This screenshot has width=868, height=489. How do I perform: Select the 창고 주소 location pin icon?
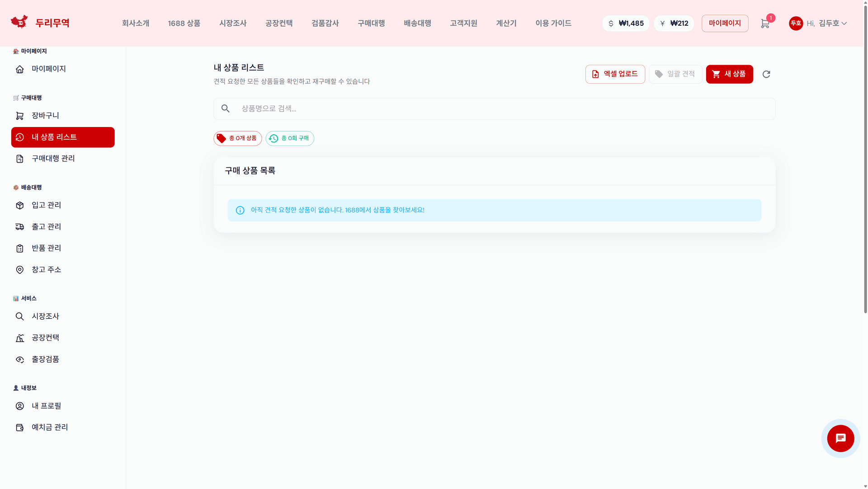coord(20,269)
